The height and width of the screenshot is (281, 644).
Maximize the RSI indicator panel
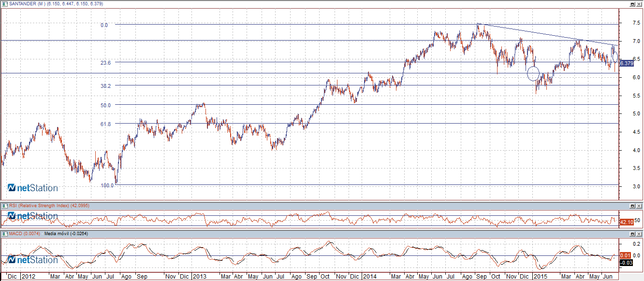click(632, 206)
